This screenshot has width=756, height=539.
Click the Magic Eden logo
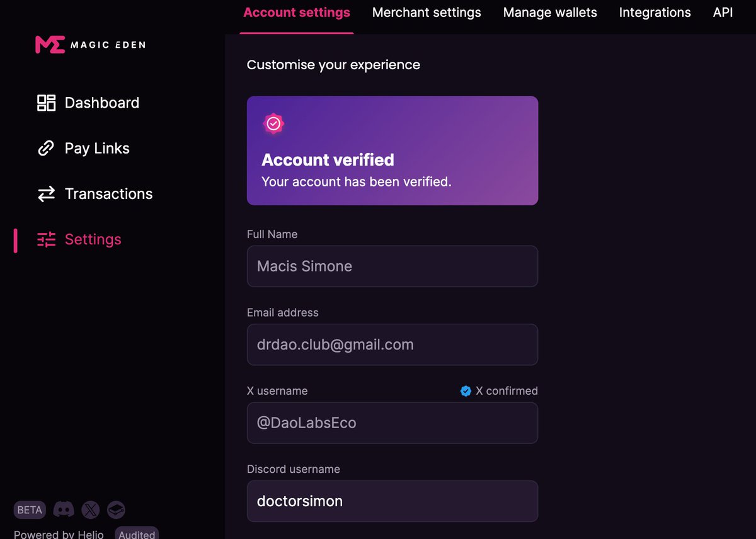90,45
